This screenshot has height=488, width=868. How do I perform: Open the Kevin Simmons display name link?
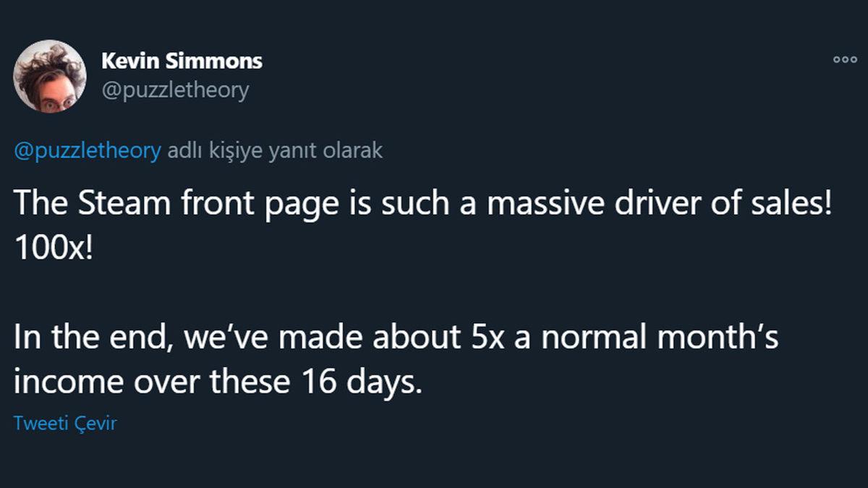[182, 61]
